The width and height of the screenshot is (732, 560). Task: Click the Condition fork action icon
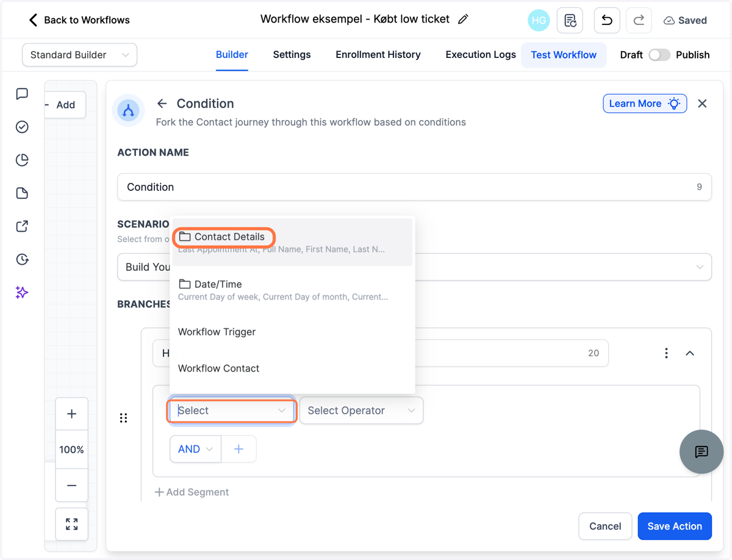pos(128,110)
